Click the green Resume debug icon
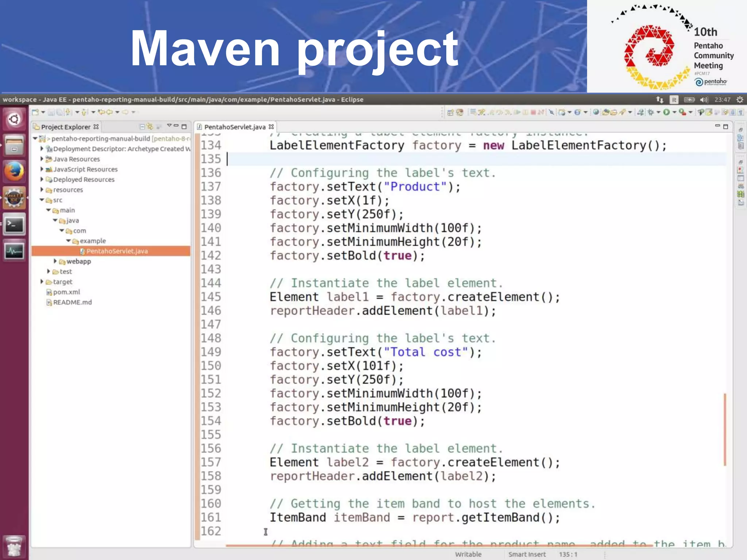 (x=518, y=112)
